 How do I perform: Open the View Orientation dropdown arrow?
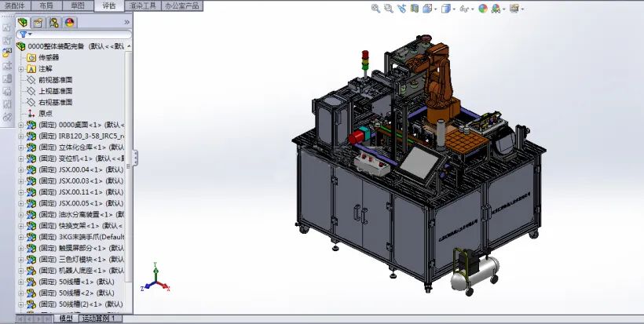(435, 9)
